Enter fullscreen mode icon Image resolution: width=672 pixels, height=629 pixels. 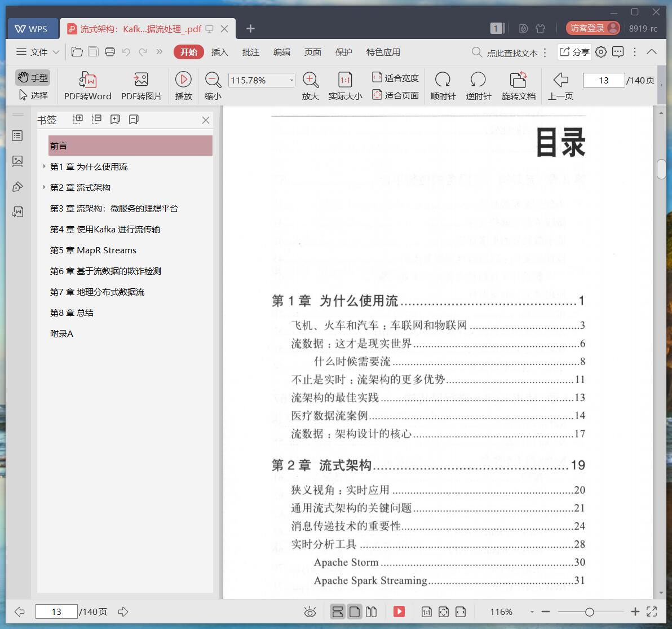[x=652, y=612]
